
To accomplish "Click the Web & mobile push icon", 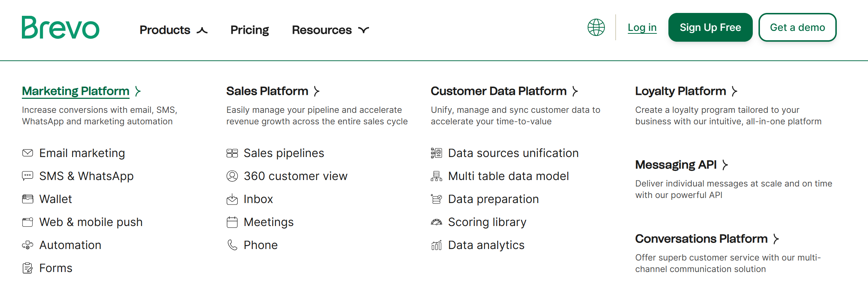I will 28,222.
